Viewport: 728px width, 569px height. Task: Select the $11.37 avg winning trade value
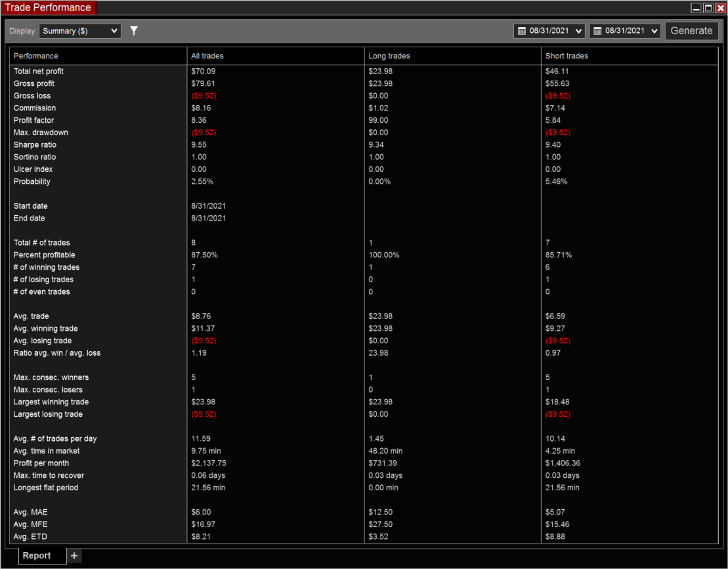203,329
